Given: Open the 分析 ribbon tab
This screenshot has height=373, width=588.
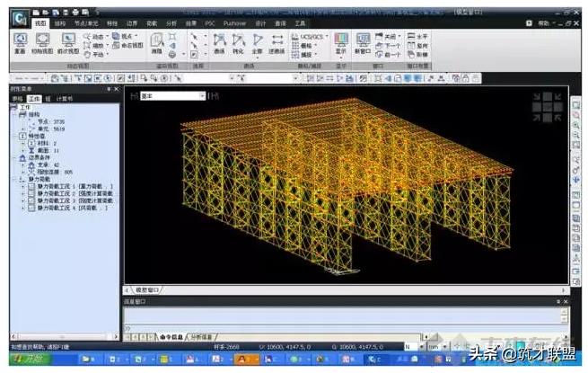Looking at the screenshot, I should pos(171,23).
